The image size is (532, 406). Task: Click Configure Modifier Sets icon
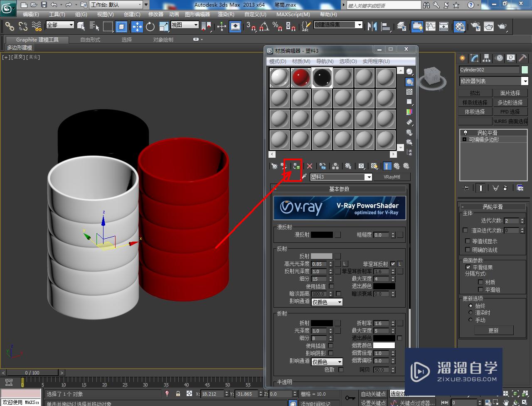[520, 188]
